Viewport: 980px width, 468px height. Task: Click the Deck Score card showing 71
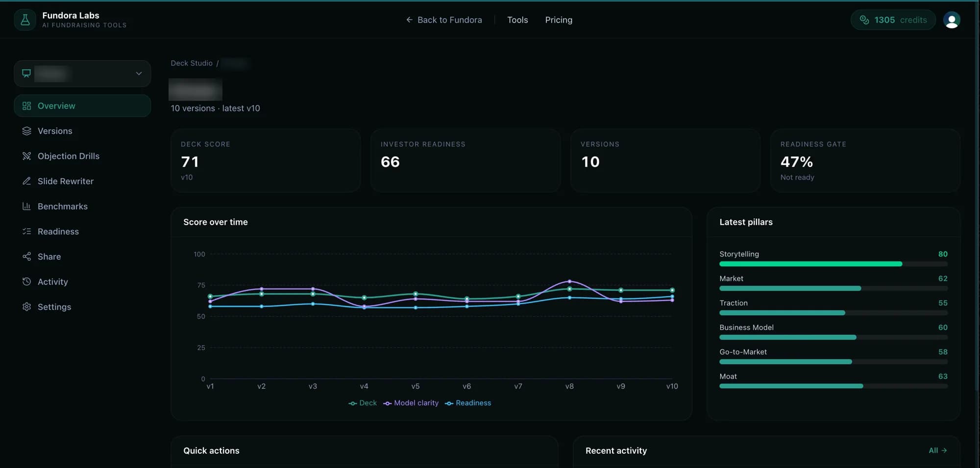pyautogui.click(x=266, y=161)
